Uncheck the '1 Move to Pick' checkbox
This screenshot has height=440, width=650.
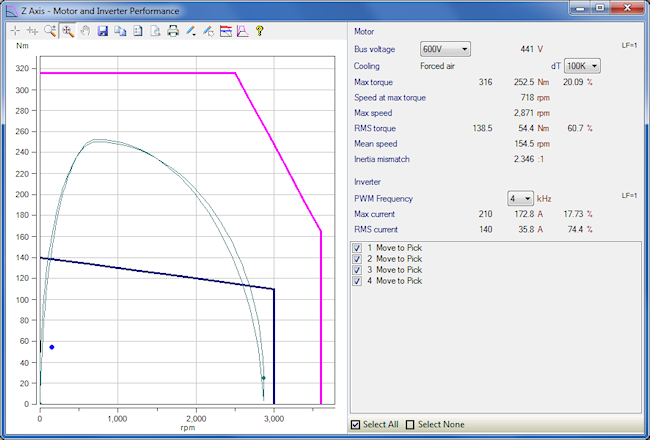[x=358, y=247]
